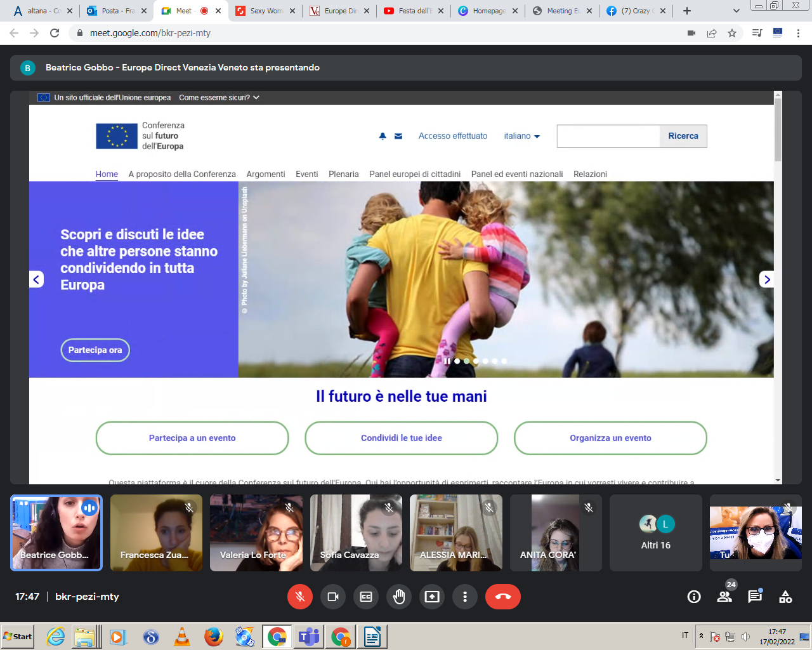Pause the hero carousel
The width and height of the screenshot is (812, 650).
click(447, 361)
